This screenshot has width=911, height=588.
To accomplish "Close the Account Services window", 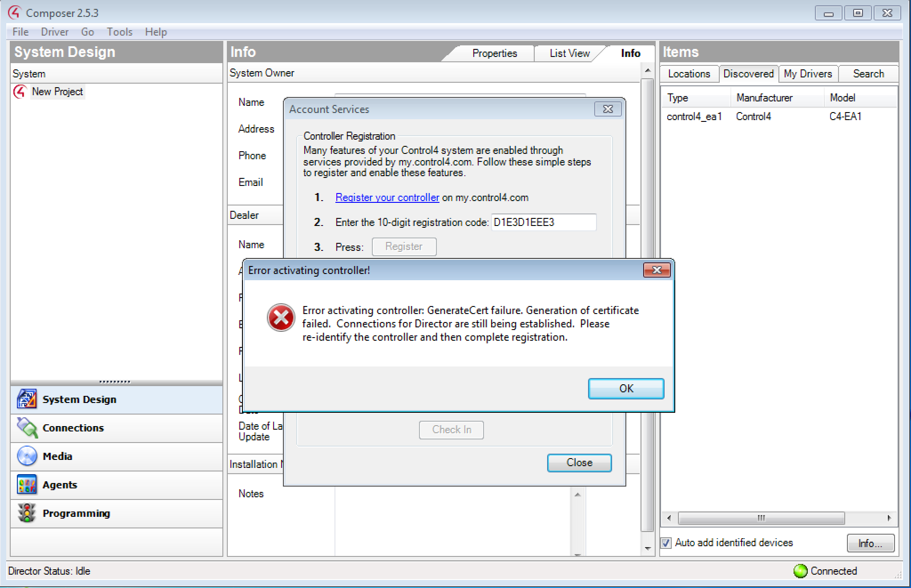I will pos(608,109).
